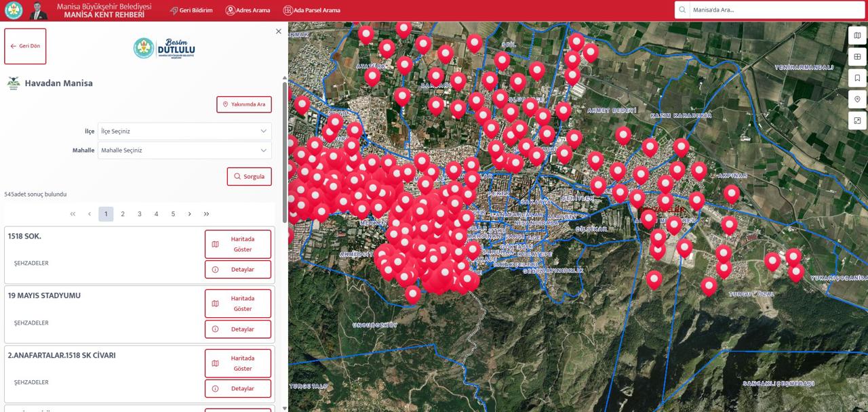Open the bookmark icon on map toolbar
This screenshot has height=412, width=868.
[x=857, y=78]
